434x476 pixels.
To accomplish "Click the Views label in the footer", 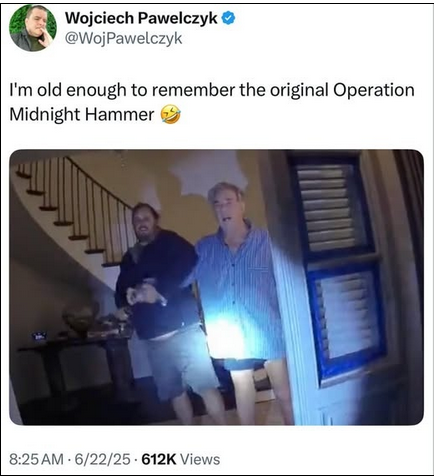I will 200,459.
